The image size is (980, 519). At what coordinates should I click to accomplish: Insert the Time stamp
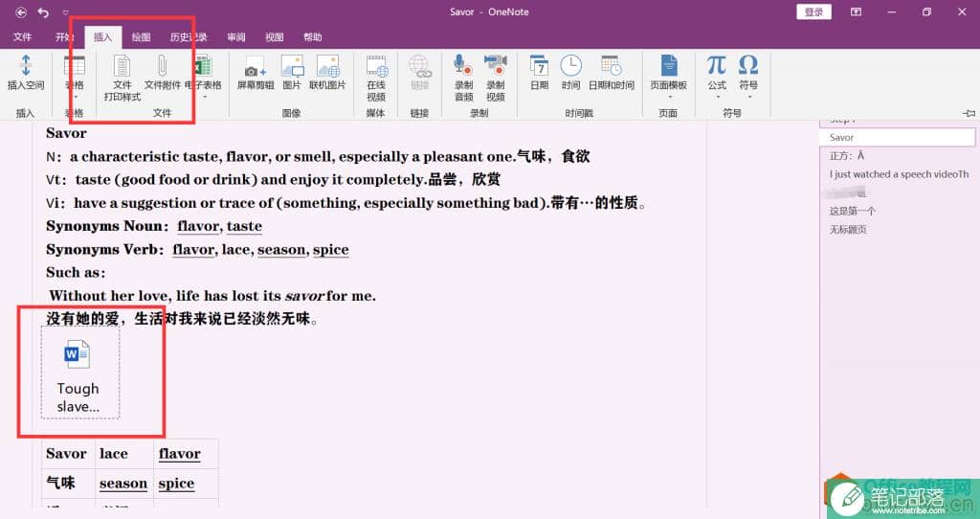pyautogui.click(x=570, y=66)
